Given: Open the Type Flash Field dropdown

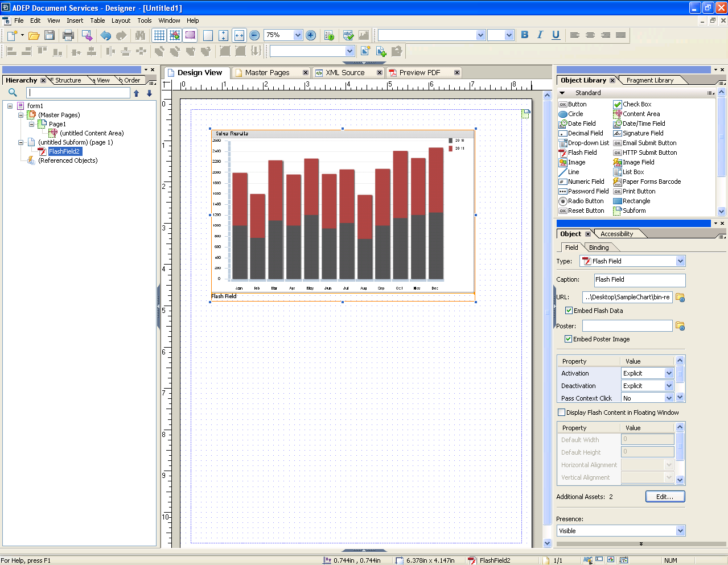Looking at the screenshot, I should [680, 261].
